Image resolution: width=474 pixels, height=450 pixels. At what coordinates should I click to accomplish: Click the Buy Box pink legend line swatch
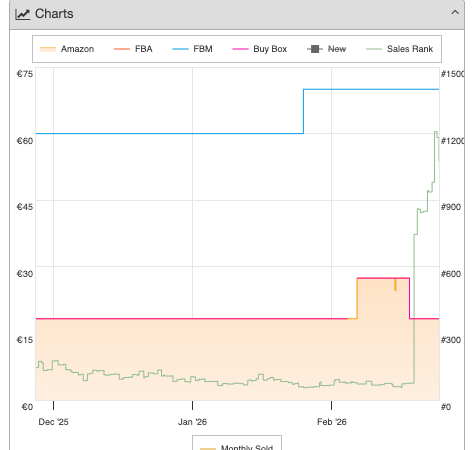[x=240, y=49]
